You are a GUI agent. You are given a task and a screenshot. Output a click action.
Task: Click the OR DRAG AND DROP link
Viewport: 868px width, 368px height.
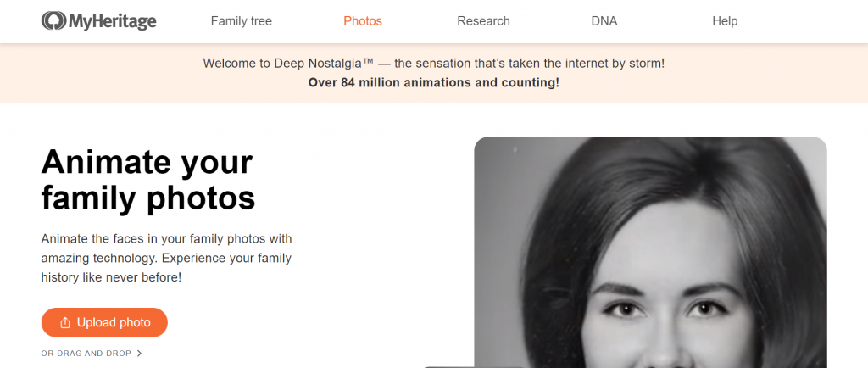tap(86, 353)
